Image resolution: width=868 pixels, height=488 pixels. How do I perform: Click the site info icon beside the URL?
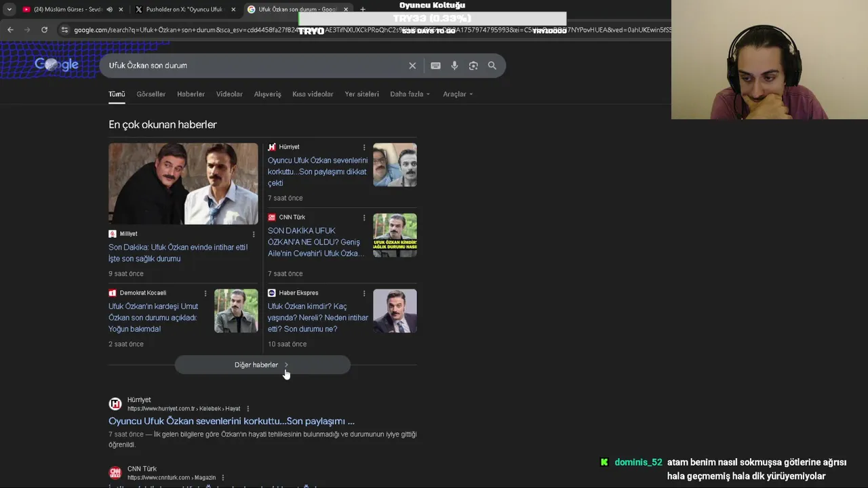(64, 30)
